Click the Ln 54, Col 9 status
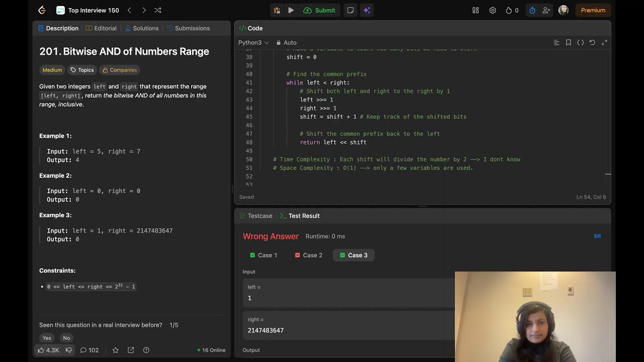 [x=591, y=197]
